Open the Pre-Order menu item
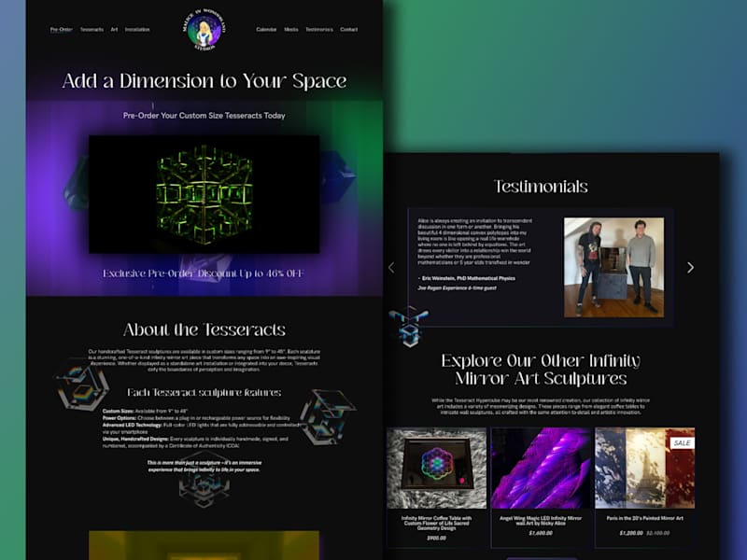This screenshot has height=560, width=747. [61, 30]
